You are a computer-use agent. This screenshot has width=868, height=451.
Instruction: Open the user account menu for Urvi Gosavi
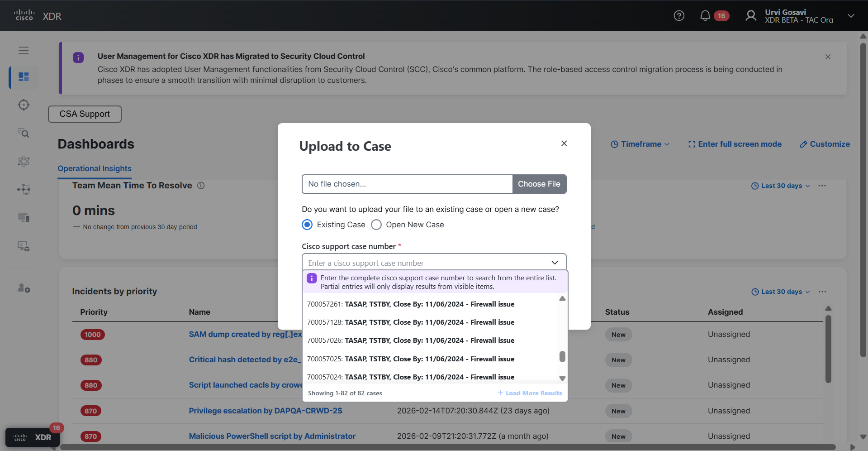799,15
